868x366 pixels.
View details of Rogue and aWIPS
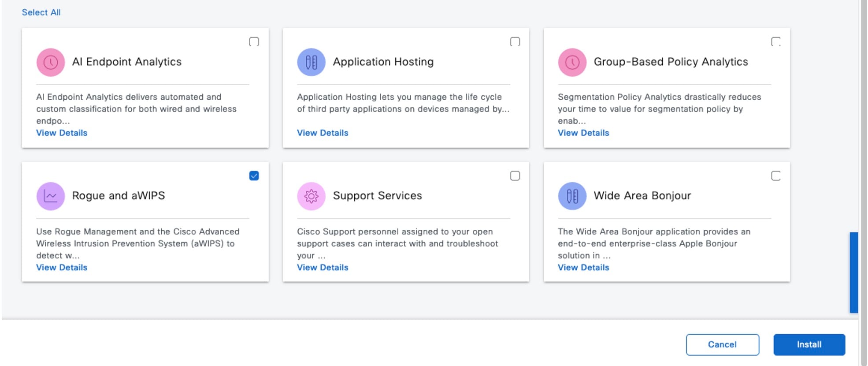point(62,267)
